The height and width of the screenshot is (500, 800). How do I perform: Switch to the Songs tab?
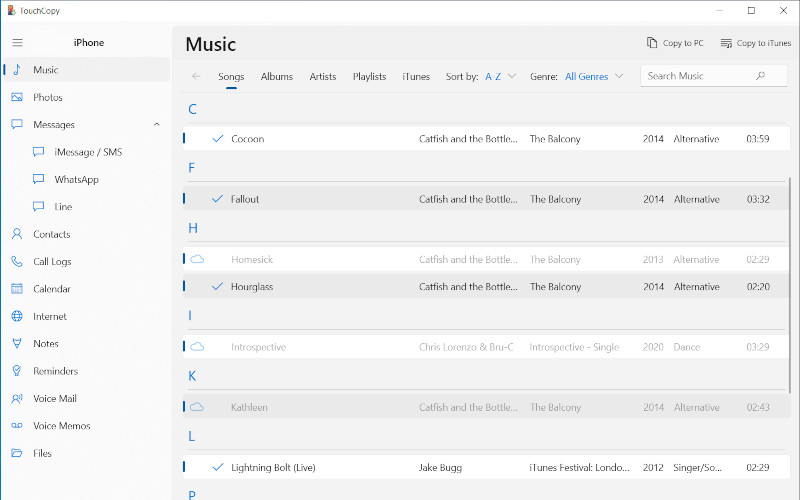[231, 77]
